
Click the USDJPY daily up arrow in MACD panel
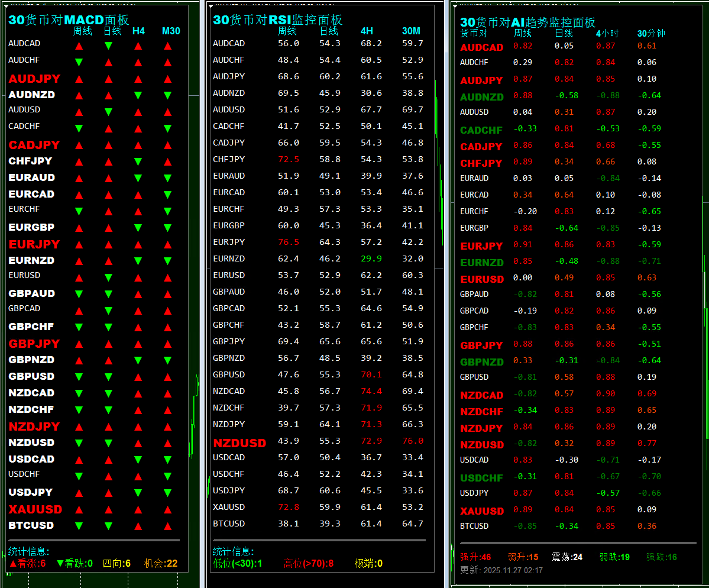click(109, 492)
